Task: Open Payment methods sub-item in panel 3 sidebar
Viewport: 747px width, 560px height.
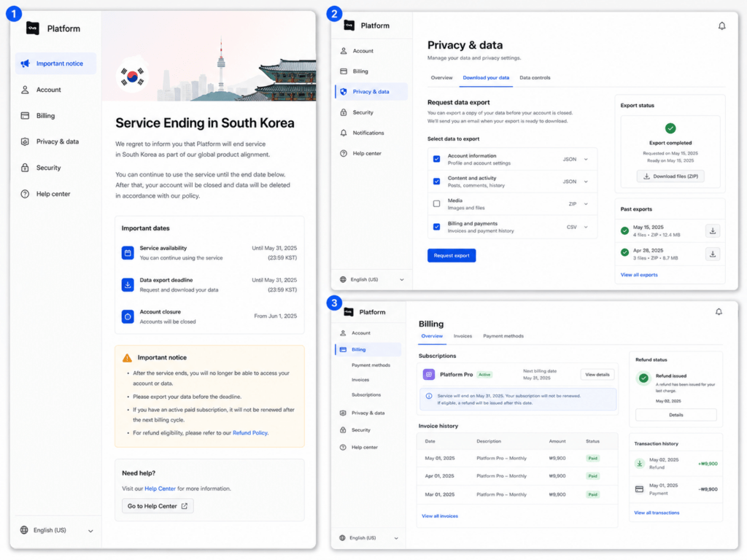Action: [x=371, y=365]
